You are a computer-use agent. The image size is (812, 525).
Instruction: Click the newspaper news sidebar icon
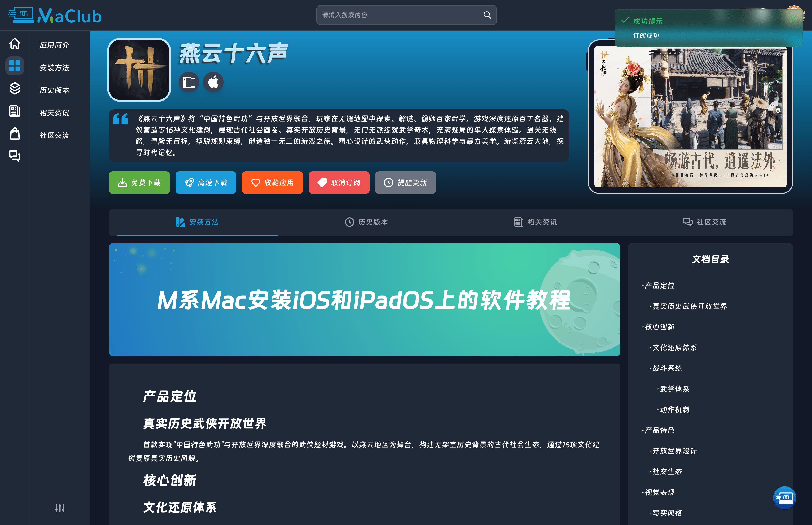15,111
